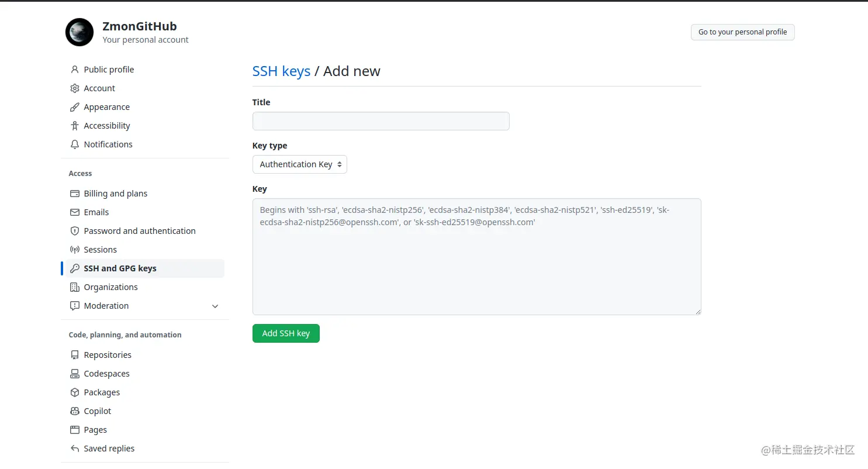Screen dimensions: 868x469
Task: Click the ZmonGitHub avatar image
Action: click(79, 32)
